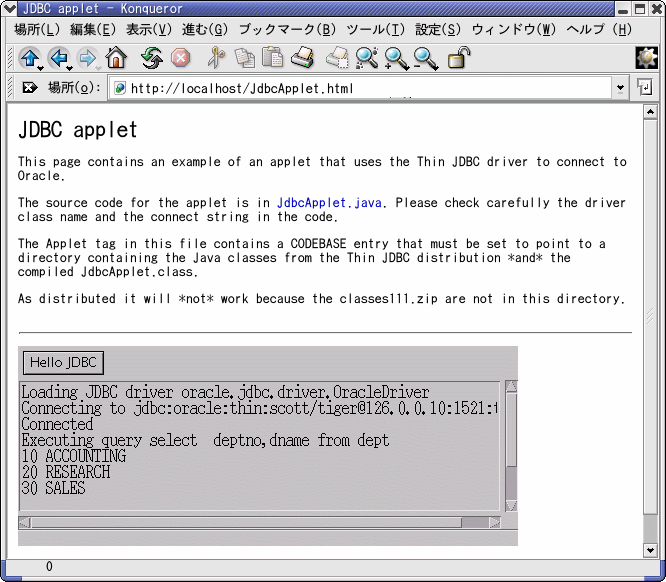The height and width of the screenshot is (582, 666).
Task: Click the 'Connected' output line
Action: [x=57, y=424]
